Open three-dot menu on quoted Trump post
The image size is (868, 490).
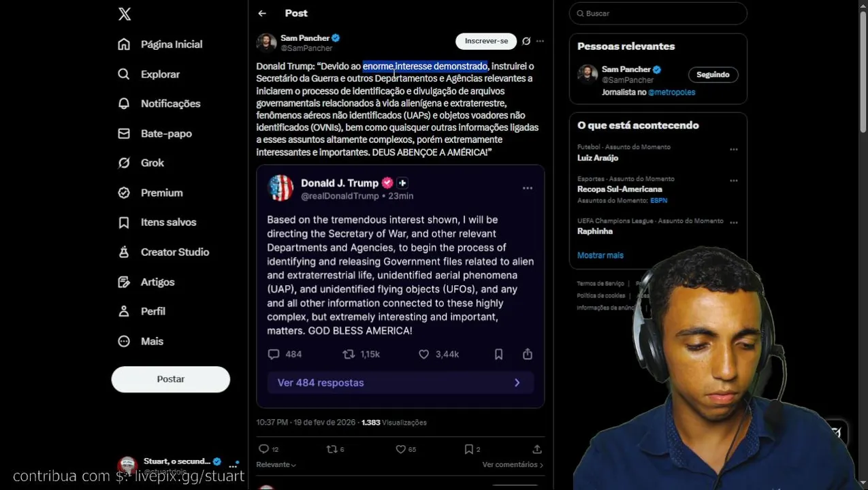(528, 188)
